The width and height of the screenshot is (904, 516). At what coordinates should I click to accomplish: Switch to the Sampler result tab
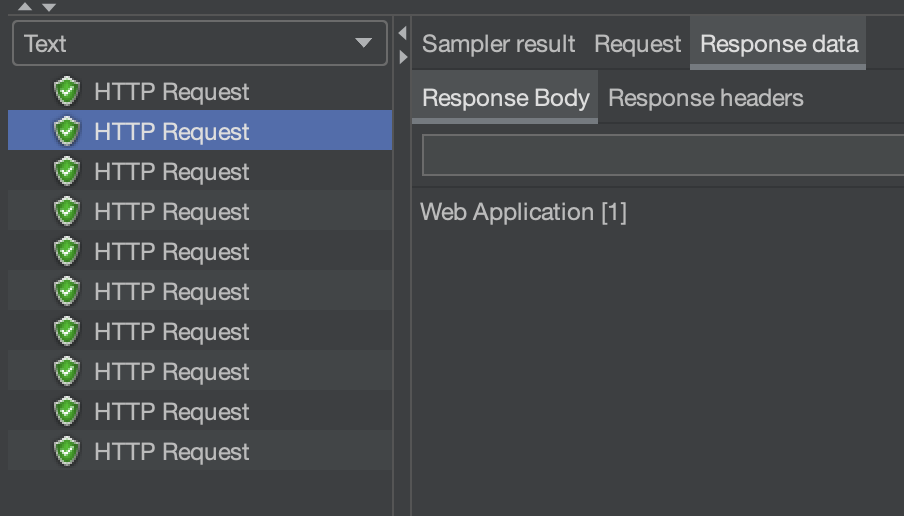coord(498,44)
